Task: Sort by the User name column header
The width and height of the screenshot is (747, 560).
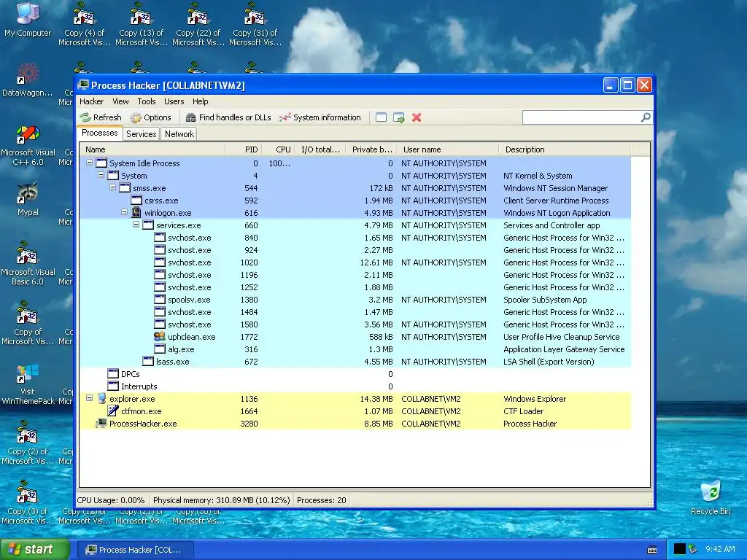Action: (x=448, y=149)
